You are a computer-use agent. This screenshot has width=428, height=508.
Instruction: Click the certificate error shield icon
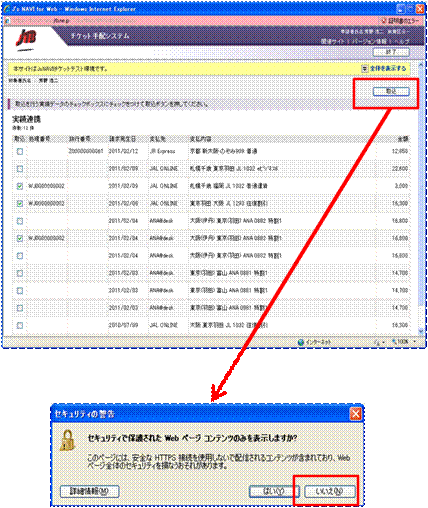pos(384,21)
